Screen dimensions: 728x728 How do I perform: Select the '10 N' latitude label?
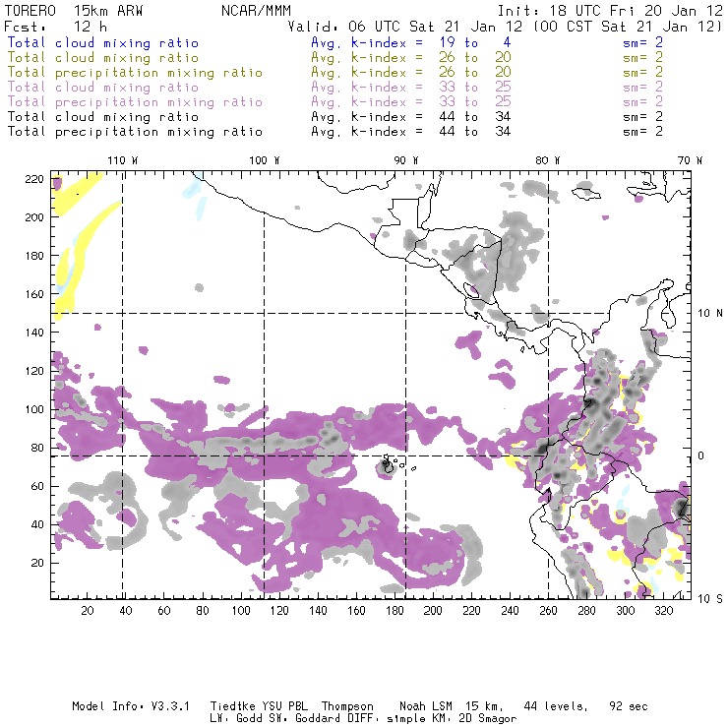(710, 314)
